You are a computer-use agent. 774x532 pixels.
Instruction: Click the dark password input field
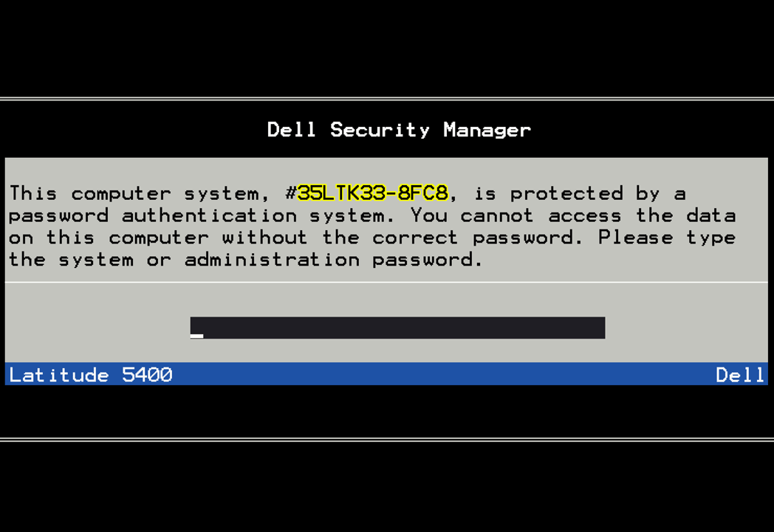397,328
